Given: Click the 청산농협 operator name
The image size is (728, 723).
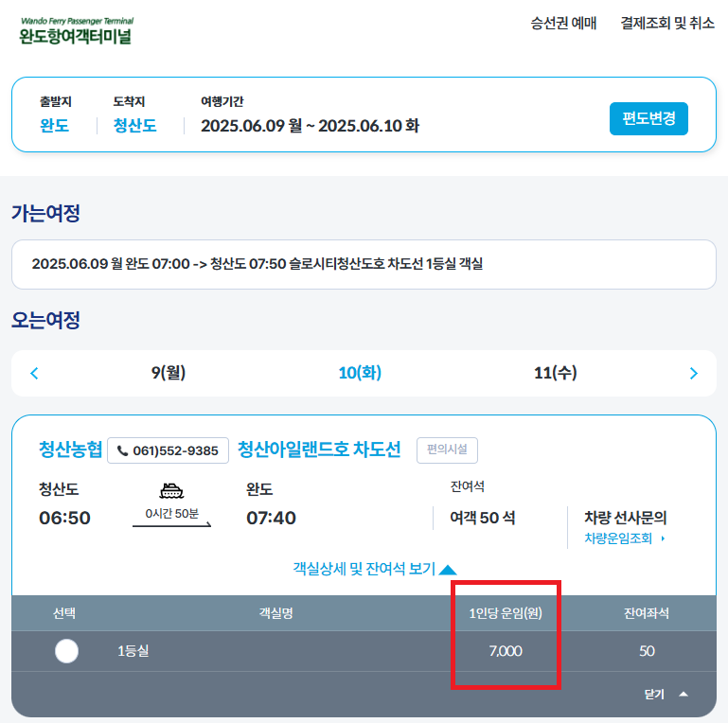Looking at the screenshot, I should pyautogui.click(x=70, y=450).
